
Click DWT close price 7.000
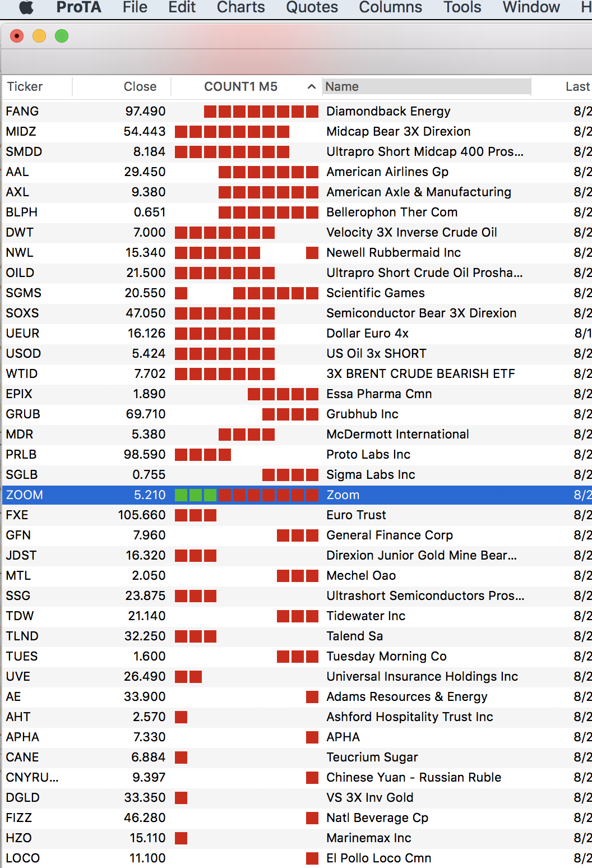tap(150, 232)
